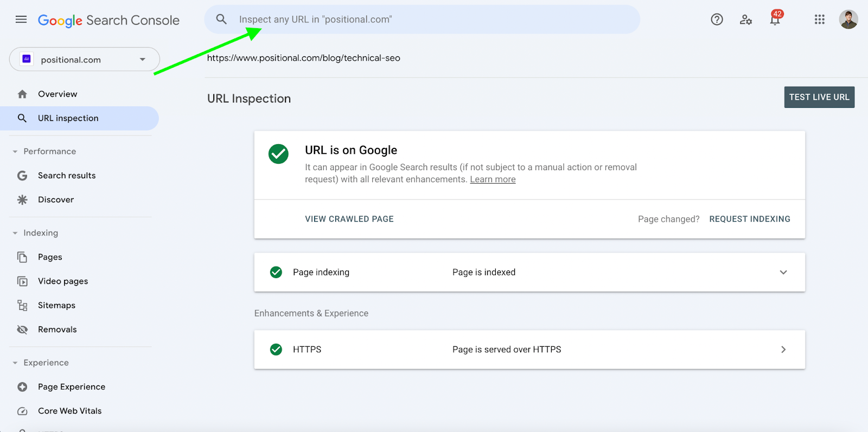The height and width of the screenshot is (432, 868).
Task: Open the Sitemaps page
Action: 56,305
